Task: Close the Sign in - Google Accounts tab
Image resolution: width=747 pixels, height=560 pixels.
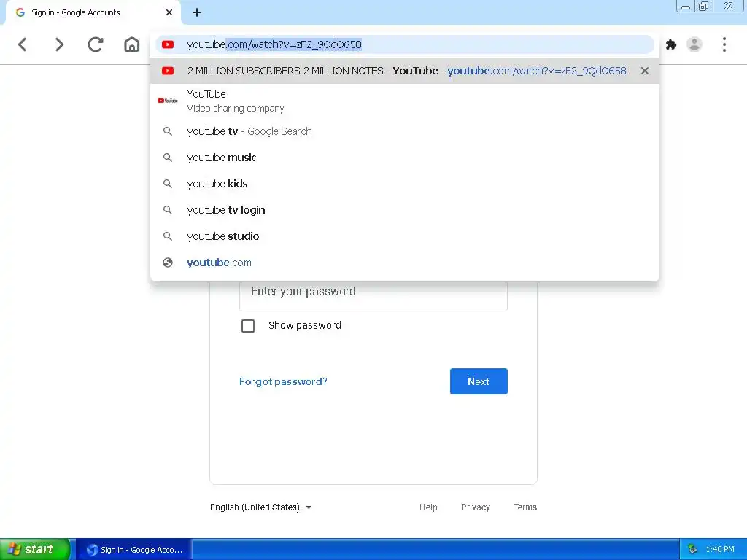Action: click(x=169, y=12)
